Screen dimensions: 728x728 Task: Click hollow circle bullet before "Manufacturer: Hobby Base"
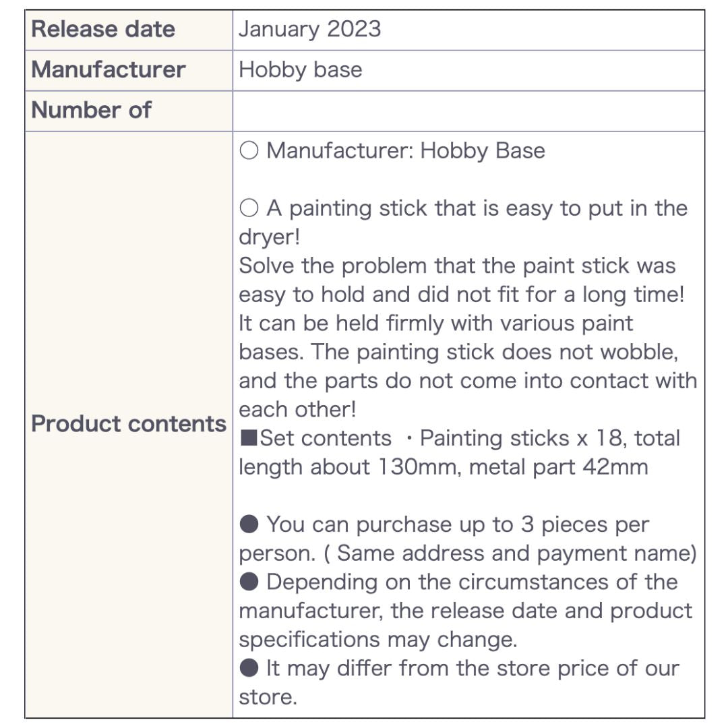(x=249, y=151)
